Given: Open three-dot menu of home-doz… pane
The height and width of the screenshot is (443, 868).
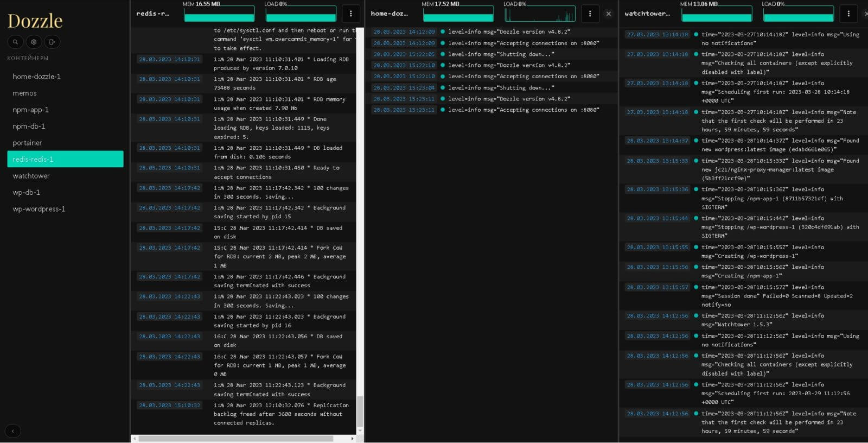Looking at the screenshot, I should pyautogui.click(x=590, y=14).
